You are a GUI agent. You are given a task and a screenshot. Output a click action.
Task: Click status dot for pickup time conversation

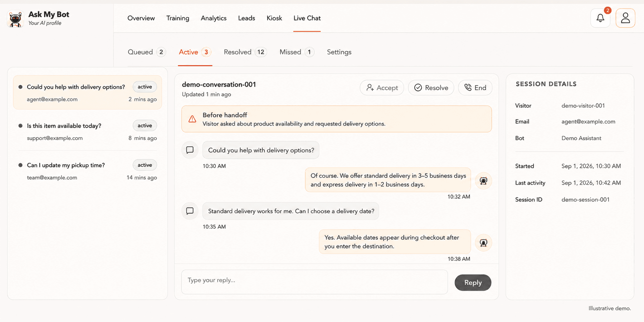click(x=20, y=165)
